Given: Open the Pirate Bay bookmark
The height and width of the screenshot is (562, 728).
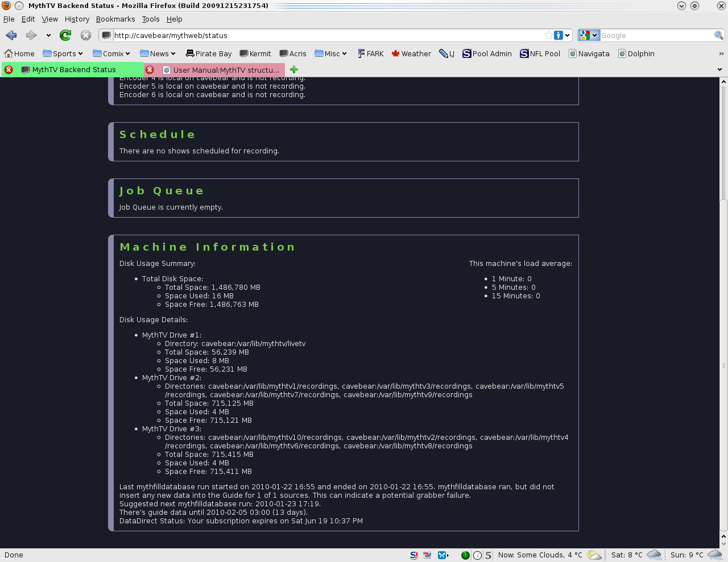Looking at the screenshot, I should 209,53.
